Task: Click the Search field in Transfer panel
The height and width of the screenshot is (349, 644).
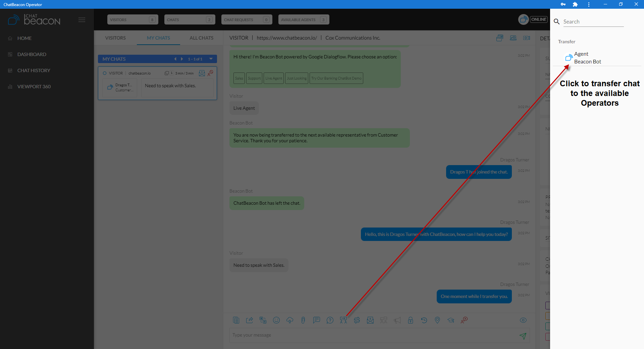Action: tap(593, 21)
